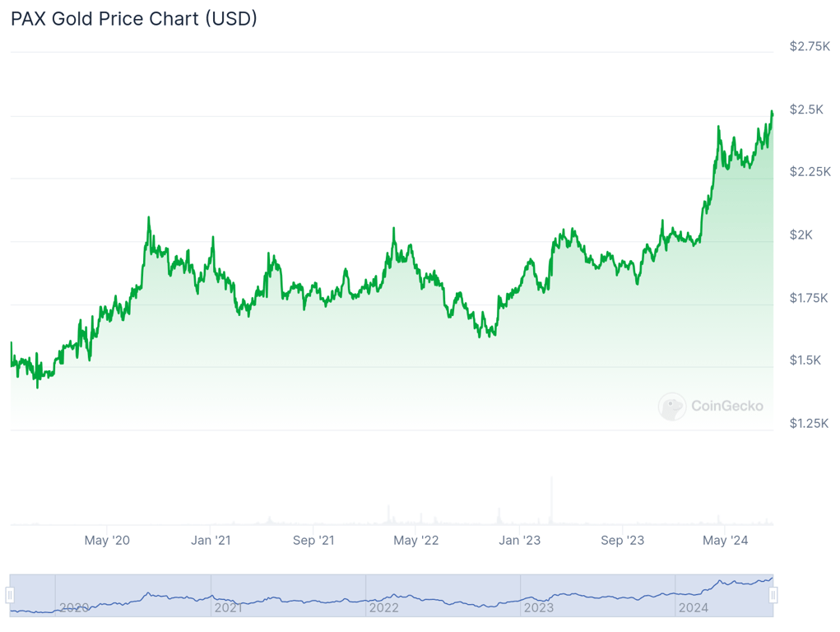Click the May '20 x-axis label

[107, 541]
